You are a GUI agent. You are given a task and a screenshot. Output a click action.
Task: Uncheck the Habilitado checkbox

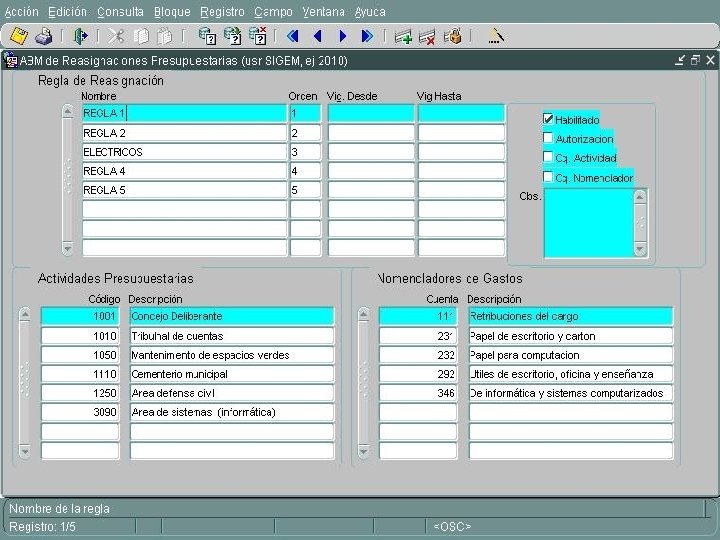tap(548, 119)
